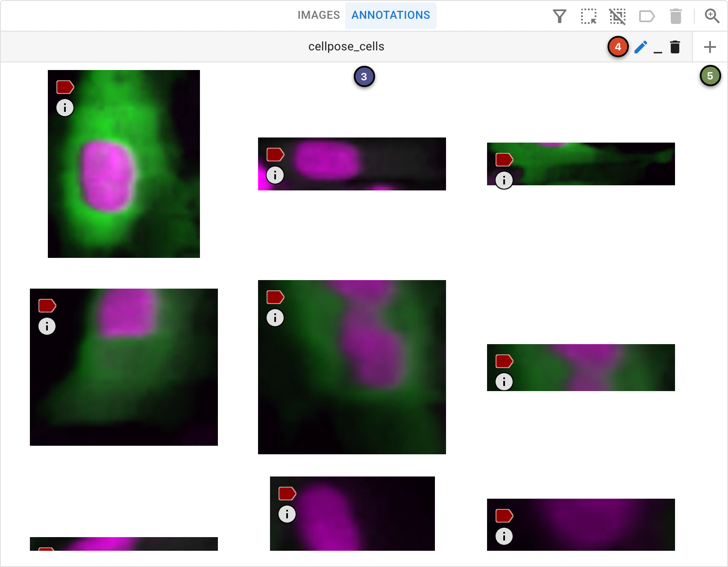Click red tag on bottom-middle magenta thumbnail
Screen dimensions: 728x567
pyautogui.click(x=287, y=494)
